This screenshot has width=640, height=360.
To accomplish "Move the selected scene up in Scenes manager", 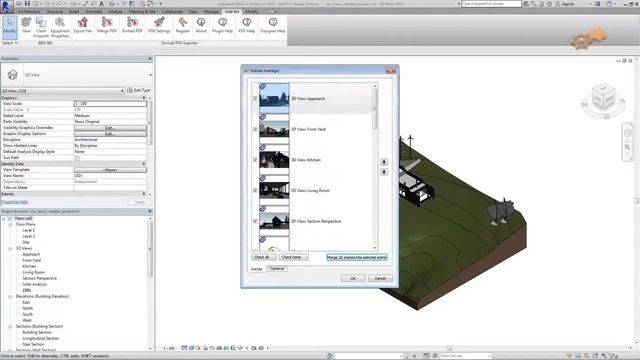I will (x=384, y=162).
